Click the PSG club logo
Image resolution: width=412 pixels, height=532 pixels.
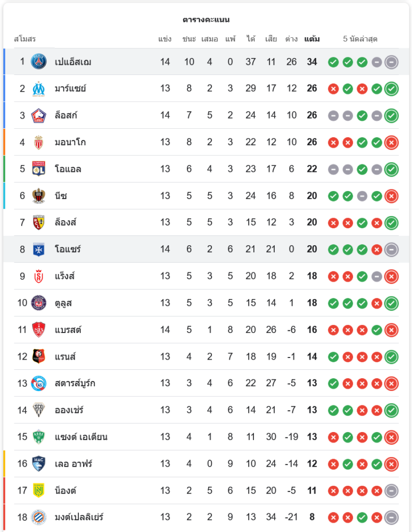38,62
